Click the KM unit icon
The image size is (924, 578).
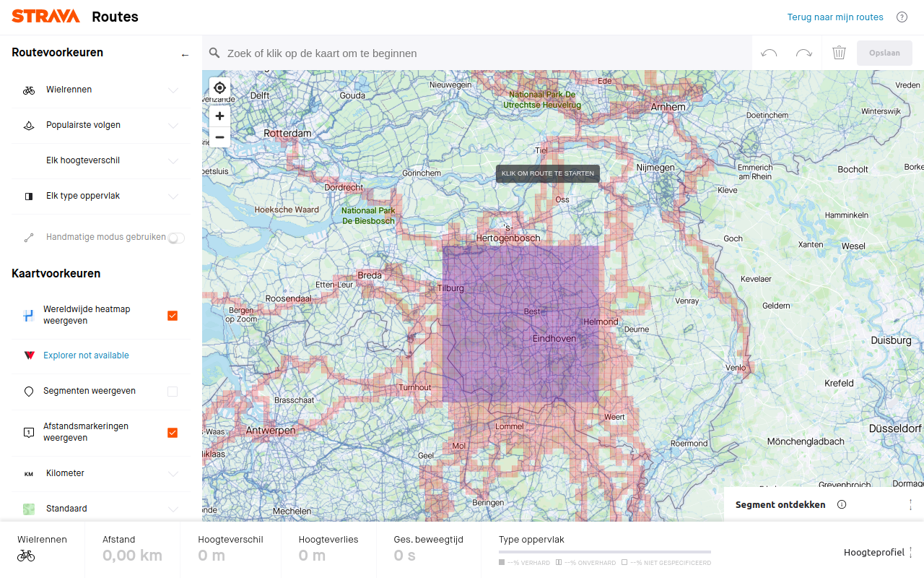coord(29,474)
